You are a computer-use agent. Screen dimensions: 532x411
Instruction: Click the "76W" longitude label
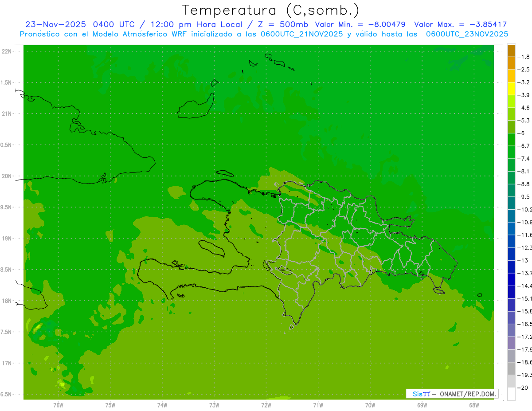click(58, 405)
